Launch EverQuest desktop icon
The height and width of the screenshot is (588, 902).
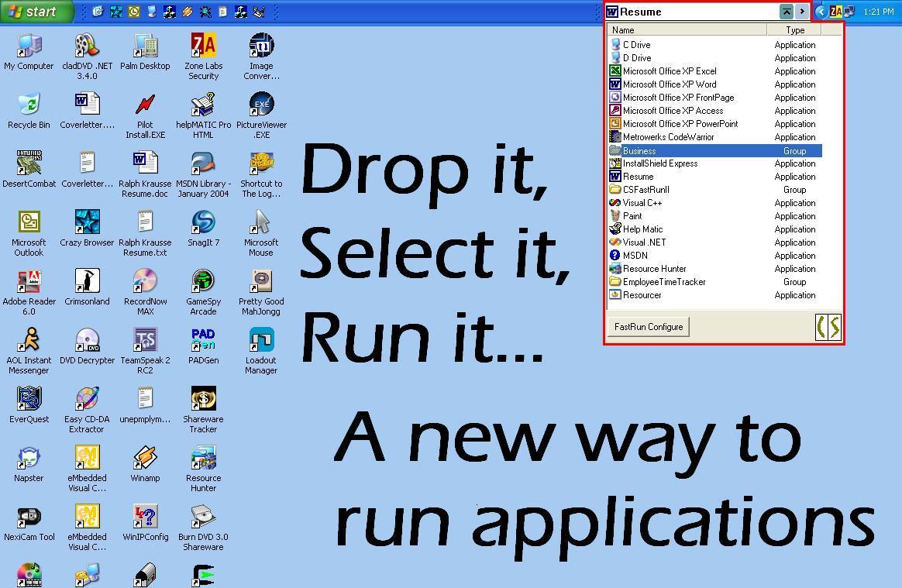(x=29, y=405)
